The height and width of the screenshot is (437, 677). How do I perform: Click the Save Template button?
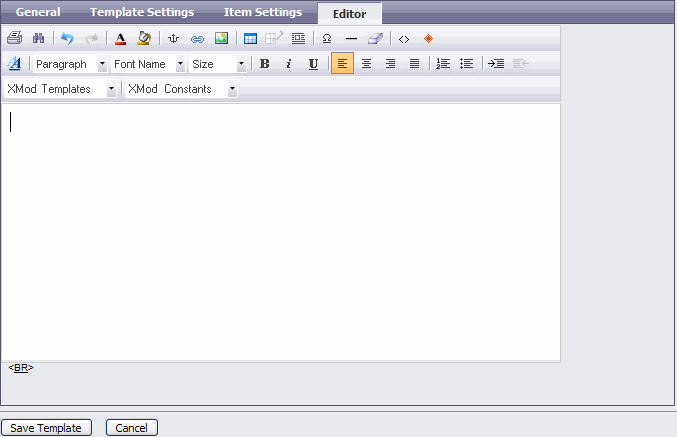pyautogui.click(x=46, y=428)
